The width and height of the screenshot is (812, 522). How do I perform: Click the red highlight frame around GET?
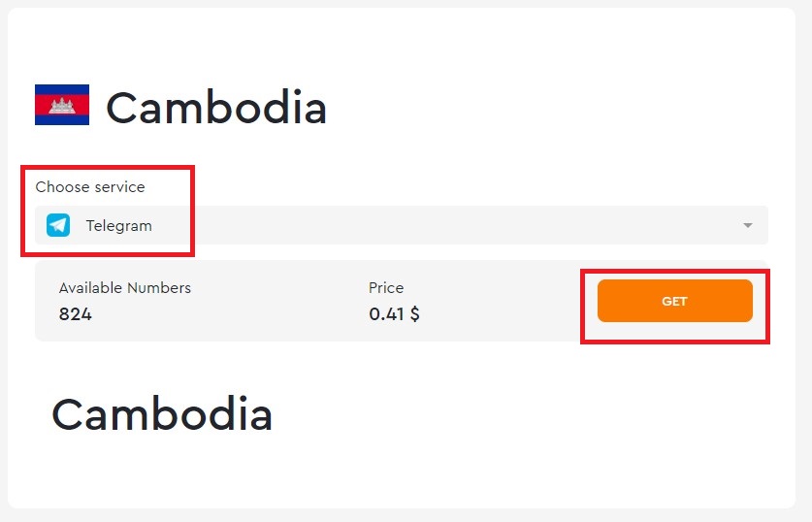click(x=675, y=271)
